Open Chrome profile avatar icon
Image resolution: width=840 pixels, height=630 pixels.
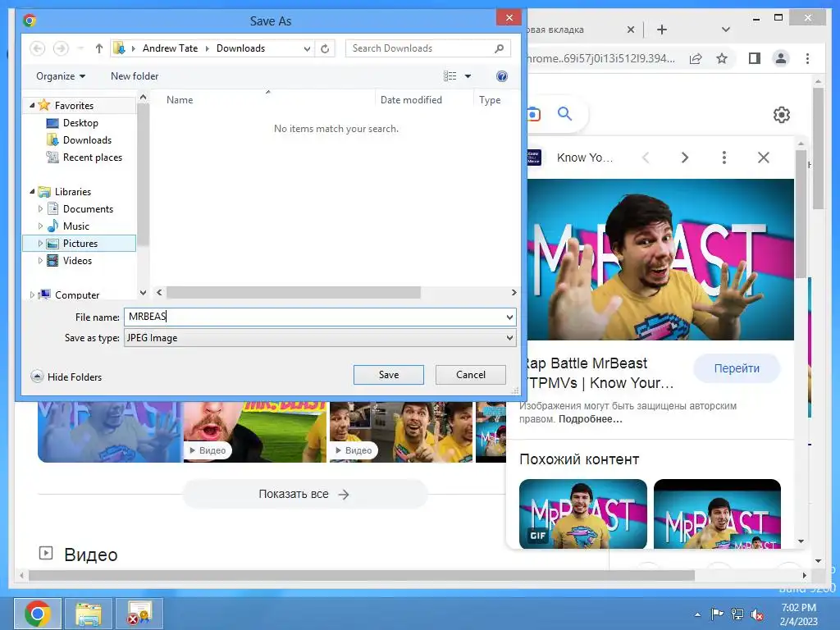point(781,58)
